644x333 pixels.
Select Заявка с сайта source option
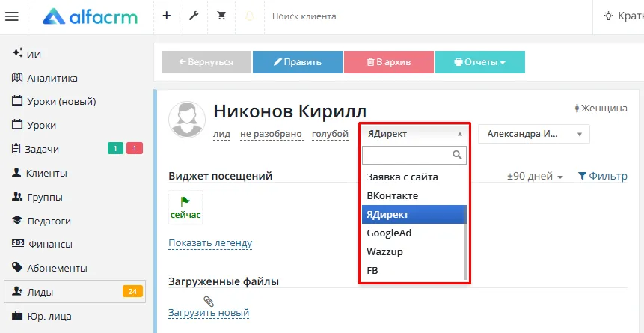pyautogui.click(x=413, y=177)
